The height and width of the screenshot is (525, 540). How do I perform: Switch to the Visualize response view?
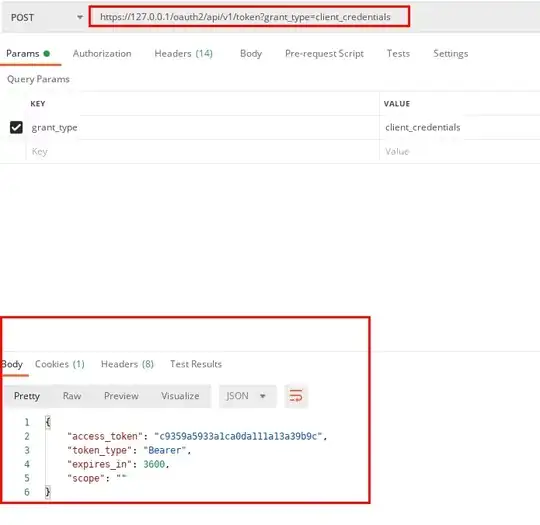180,396
